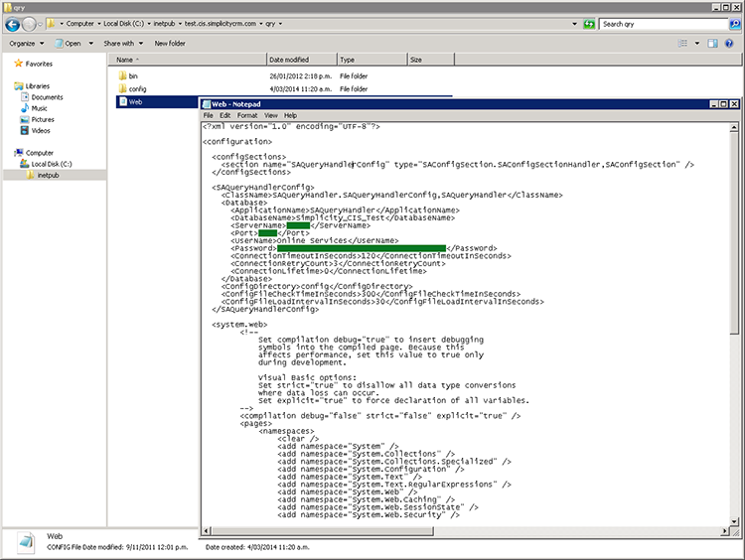Open the Organize dropdown menu
The height and width of the screenshot is (560, 745).
(x=27, y=44)
